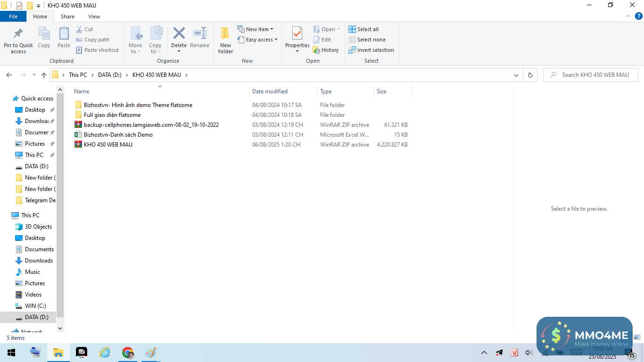Click the Forward navigation arrow
Screen dimensions: 644x362
click(x=23, y=75)
